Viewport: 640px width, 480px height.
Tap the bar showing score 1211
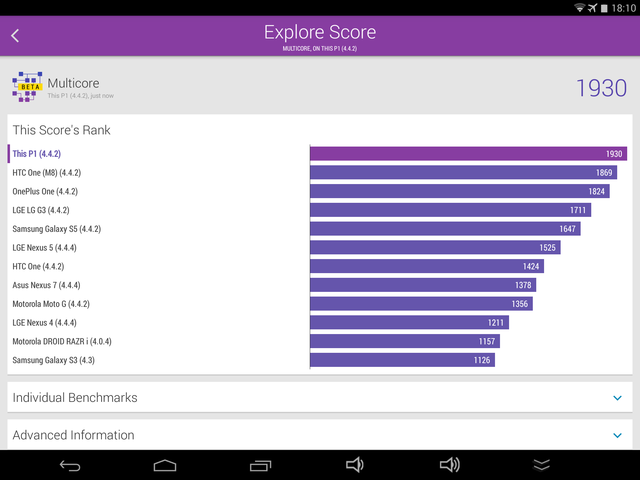coord(409,323)
